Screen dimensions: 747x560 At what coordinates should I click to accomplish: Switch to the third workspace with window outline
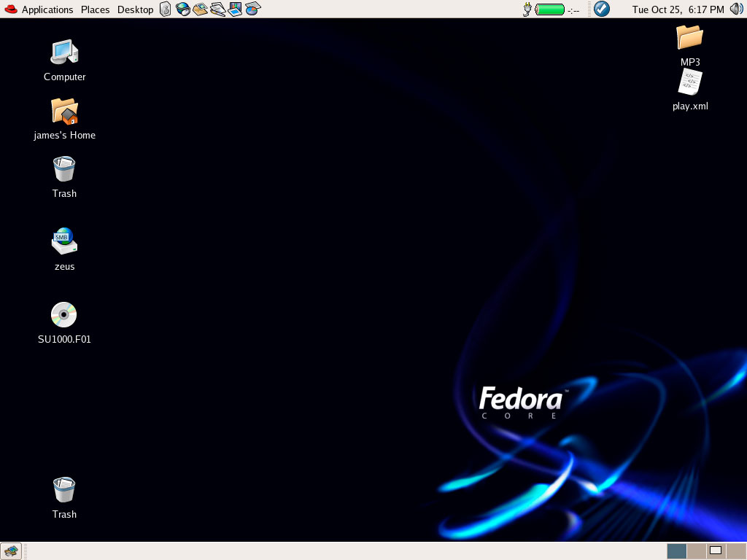[x=716, y=551]
